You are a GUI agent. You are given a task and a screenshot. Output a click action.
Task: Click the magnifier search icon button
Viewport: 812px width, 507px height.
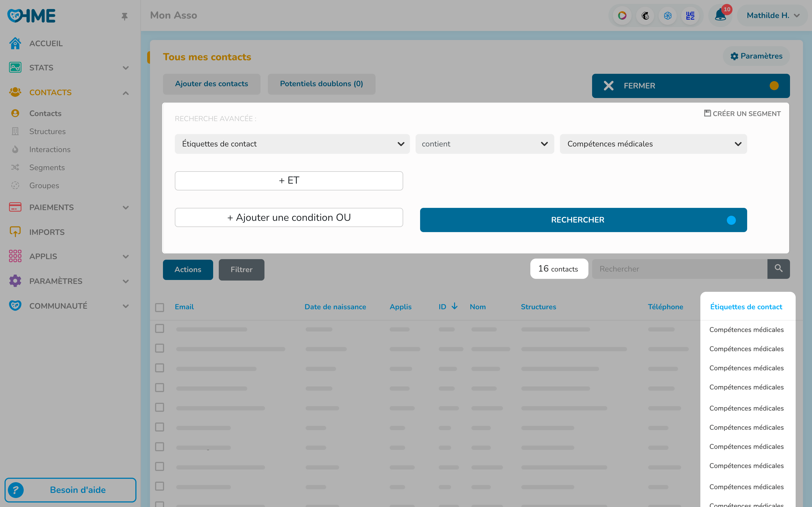tap(778, 269)
